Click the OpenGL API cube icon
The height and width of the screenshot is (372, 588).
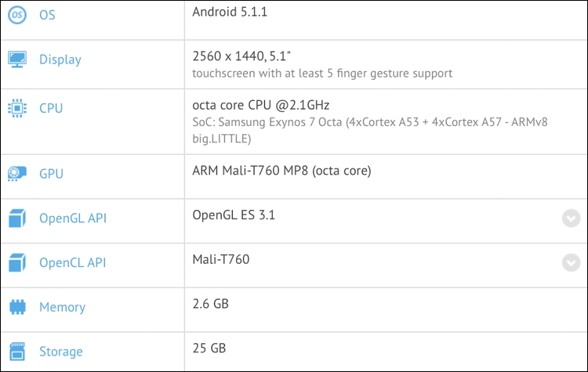17,219
